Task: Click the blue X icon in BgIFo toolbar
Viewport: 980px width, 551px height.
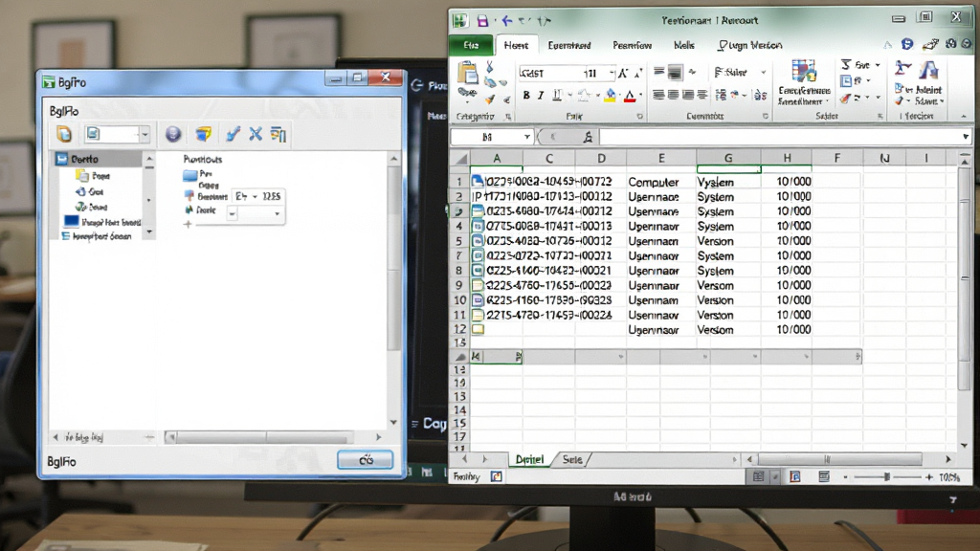Action: pos(255,134)
